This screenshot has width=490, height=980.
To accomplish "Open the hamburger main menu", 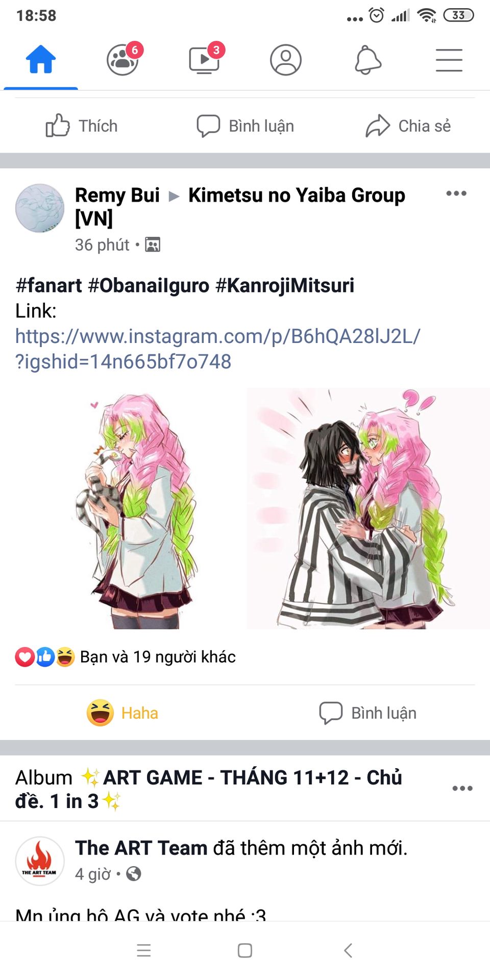I will [449, 60].
